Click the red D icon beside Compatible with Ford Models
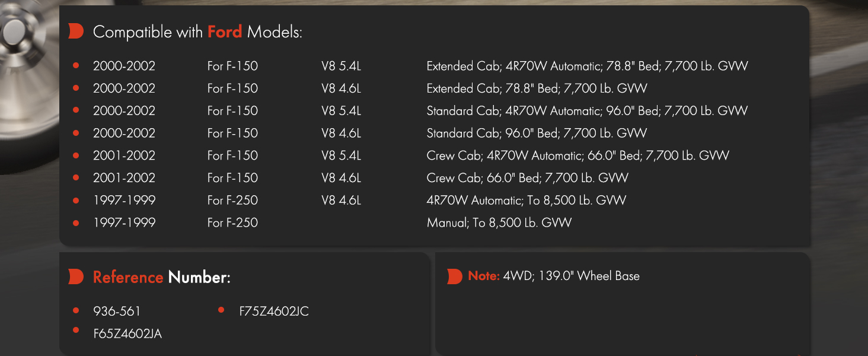Screen dimensions: 868x356 76,31
